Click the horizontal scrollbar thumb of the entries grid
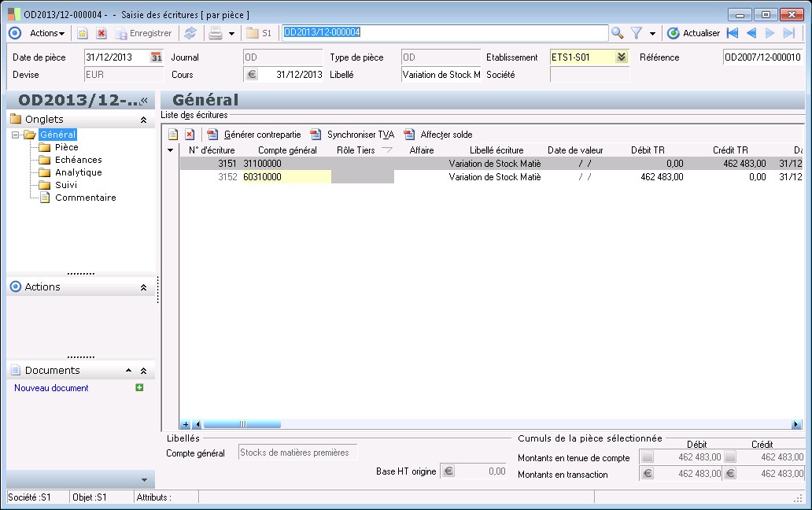Viewport: 812px width, 510px height. (x=242, y=424)
